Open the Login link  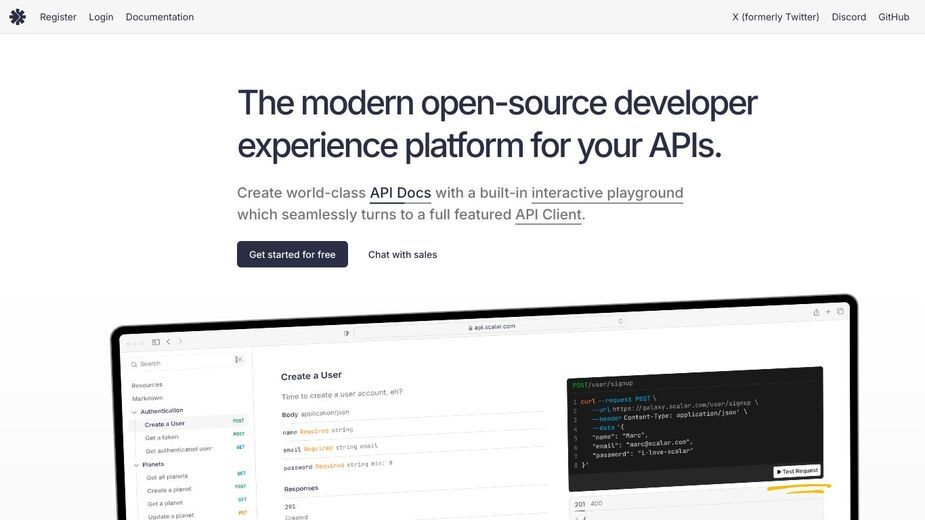coord(101,17)
